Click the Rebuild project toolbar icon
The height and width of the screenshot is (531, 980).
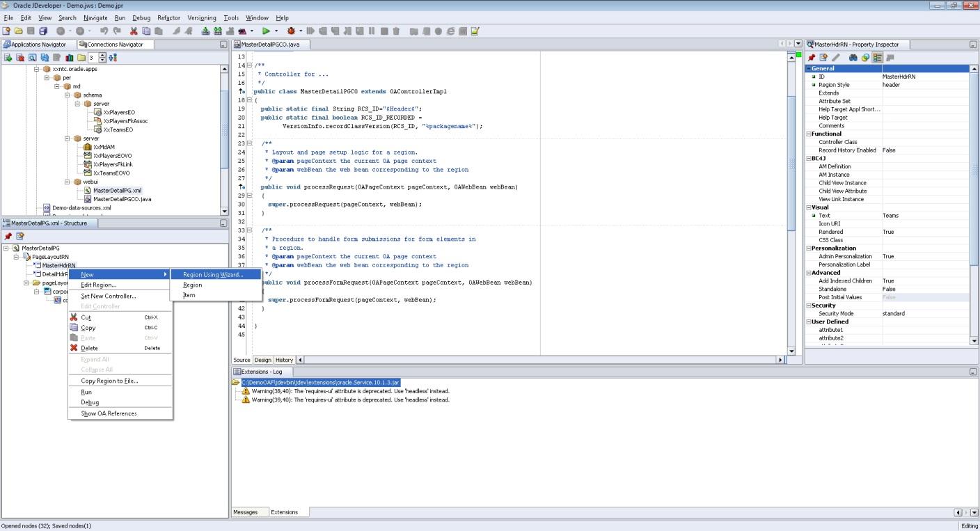(x=218, y=31)
